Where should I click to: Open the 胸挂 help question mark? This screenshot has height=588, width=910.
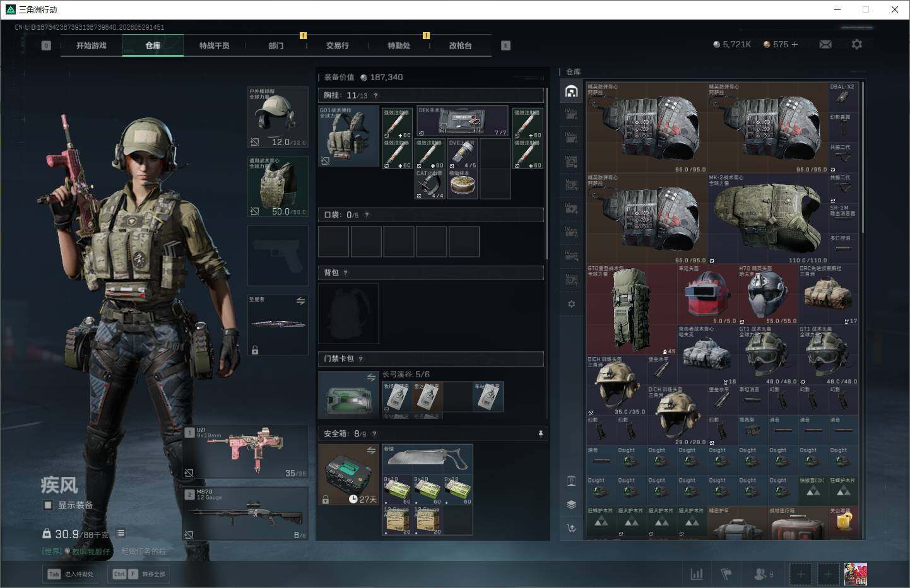tap(375, 95)
